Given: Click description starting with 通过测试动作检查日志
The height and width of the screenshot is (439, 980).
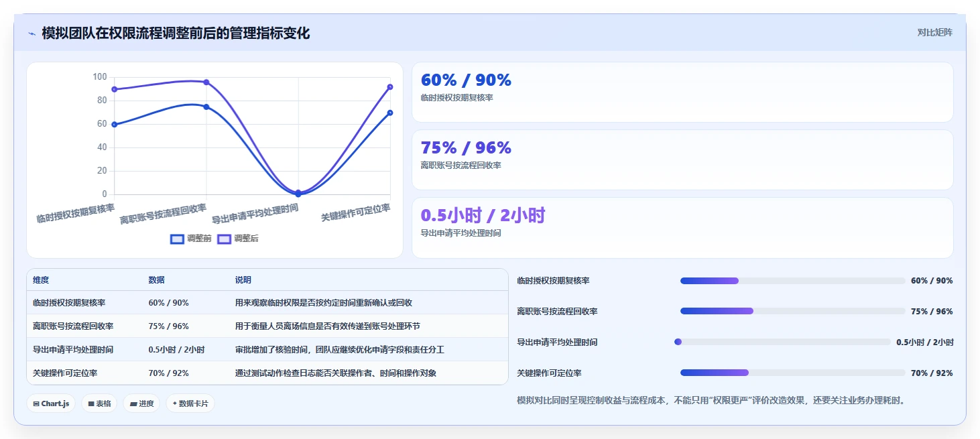Looking at the screenshot, I should pyautogui.click(x=336, y=373).
